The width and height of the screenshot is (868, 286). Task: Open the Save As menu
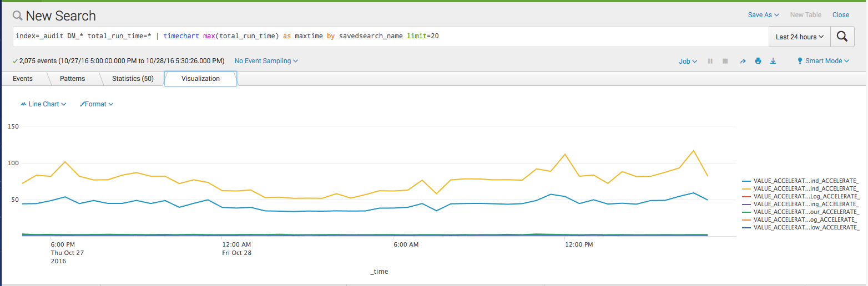(x=763, y=15)
